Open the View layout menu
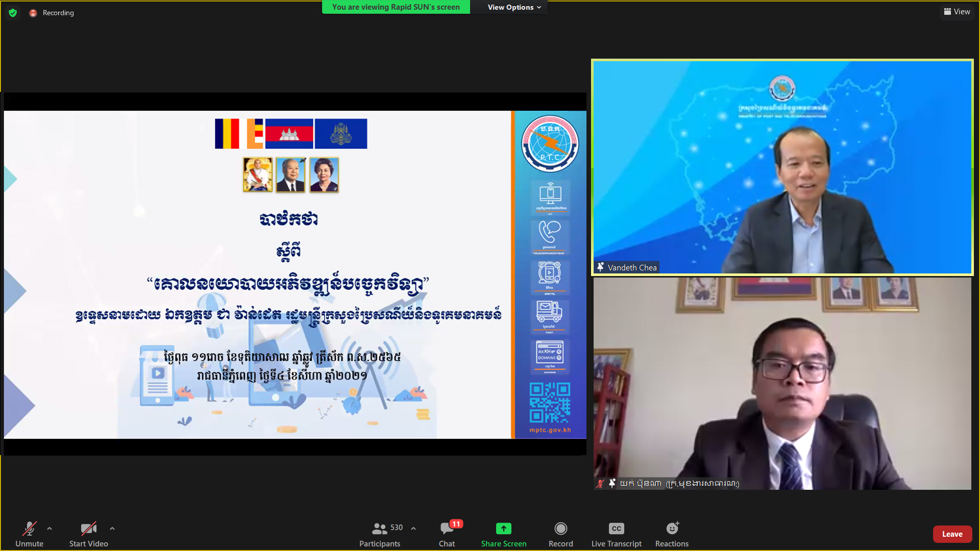 [x=957, y=11]
